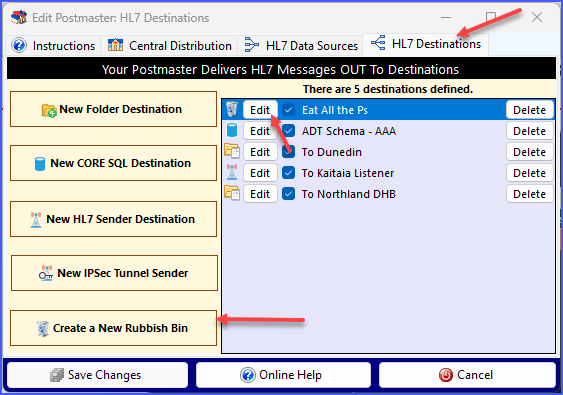Select the To Northland DHB row text
Viewport: 563px width, 395px height.
(x=348, y=194)
